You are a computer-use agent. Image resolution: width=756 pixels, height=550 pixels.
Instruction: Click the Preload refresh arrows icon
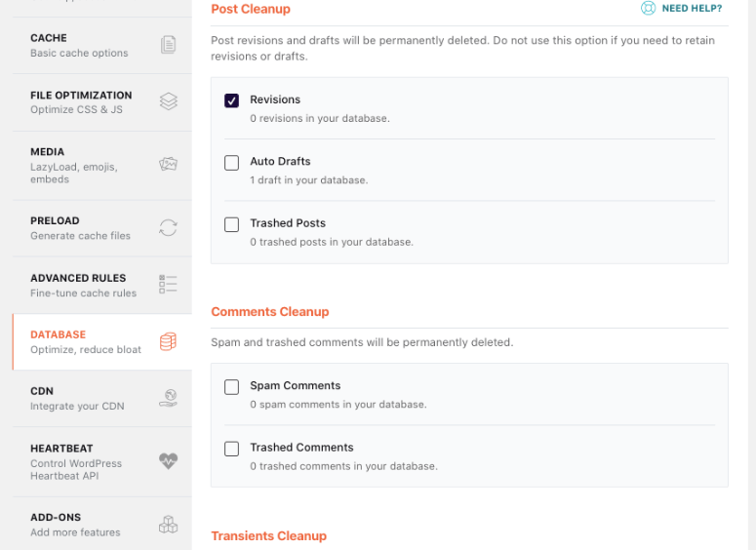168,228
